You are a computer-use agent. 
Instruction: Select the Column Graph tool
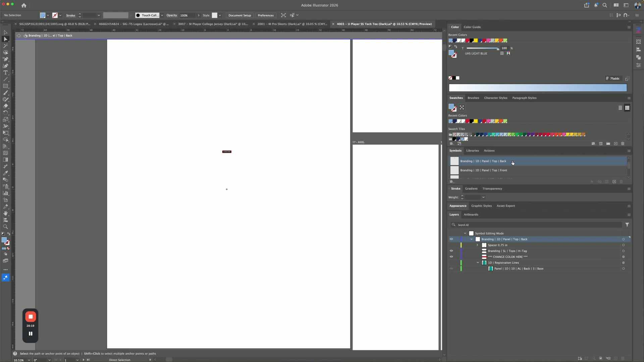click(x=5, y=193)
